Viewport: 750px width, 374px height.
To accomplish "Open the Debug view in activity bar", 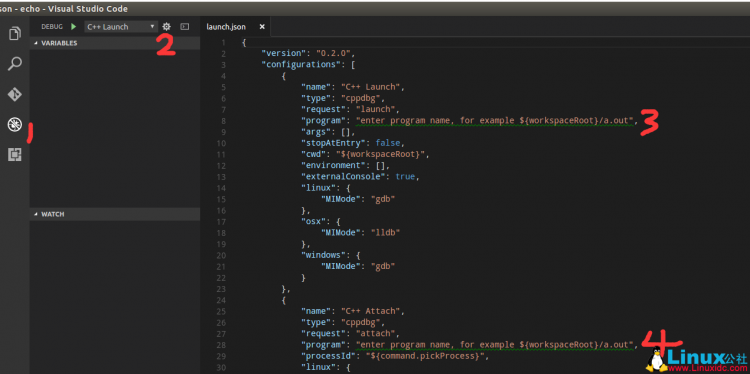I will pos(15,124).
